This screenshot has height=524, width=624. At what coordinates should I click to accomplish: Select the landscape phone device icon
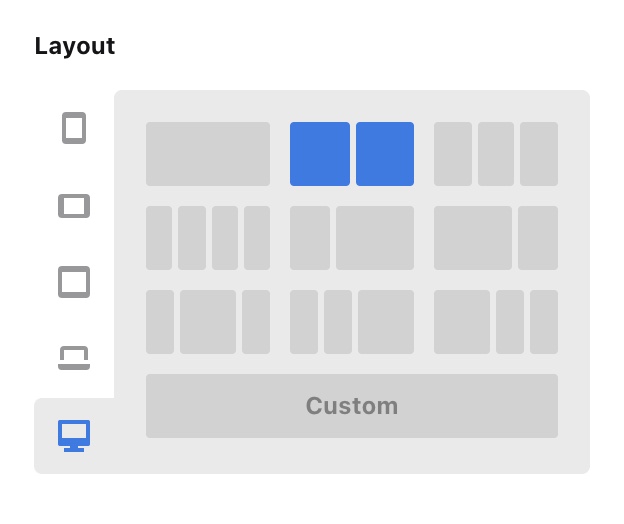pyautogui.click(x=74, y=206)
